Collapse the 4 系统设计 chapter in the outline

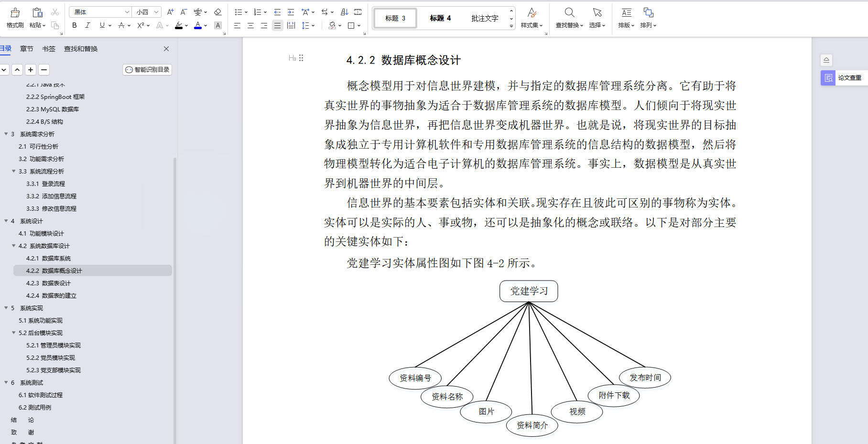pyautogui.click(x=6, y=221)
